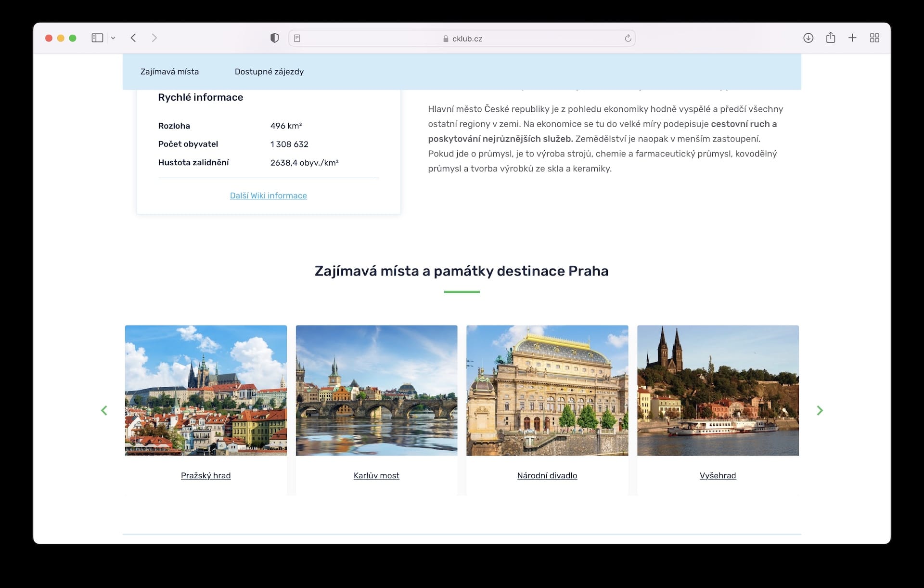Follow the Další Wiki informace link
Screen dimensions: 924x588
point(268,196)
